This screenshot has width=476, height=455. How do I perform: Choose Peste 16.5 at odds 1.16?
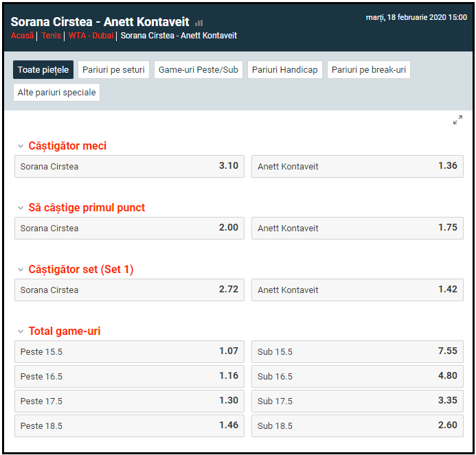pyautogui.click(x=129, y=376)
